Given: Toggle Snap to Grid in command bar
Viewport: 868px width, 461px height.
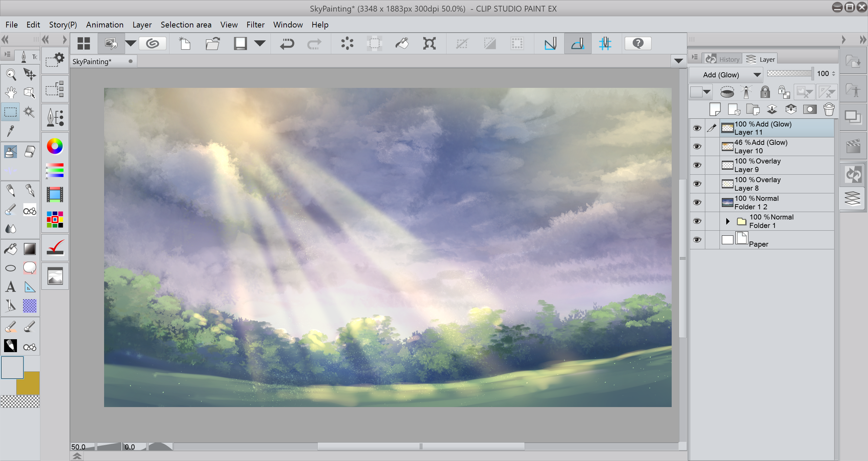Looking at the screenshot, I should click(605, 43).
